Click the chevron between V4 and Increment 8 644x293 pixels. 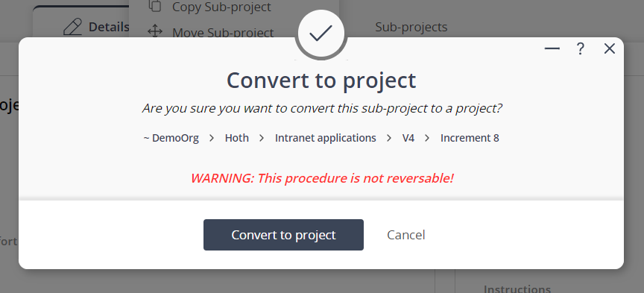(x=427, y=138)
